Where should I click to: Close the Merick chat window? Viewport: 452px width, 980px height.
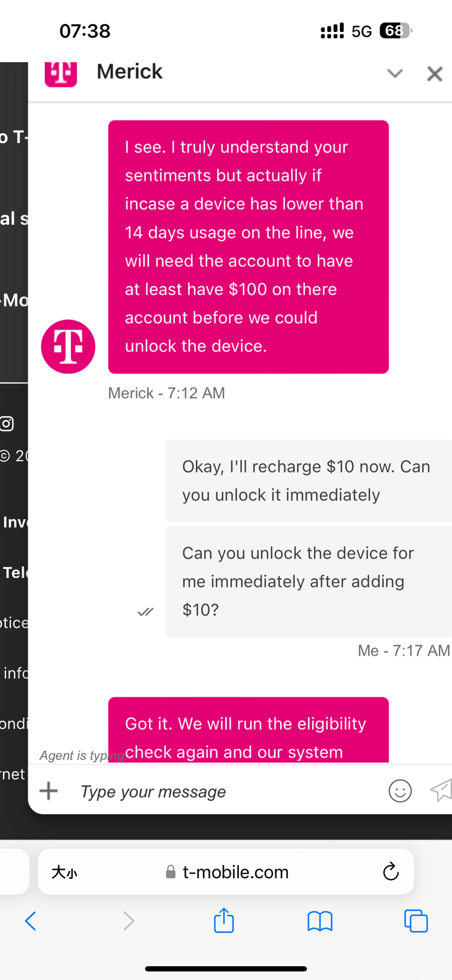coord(435,74)
